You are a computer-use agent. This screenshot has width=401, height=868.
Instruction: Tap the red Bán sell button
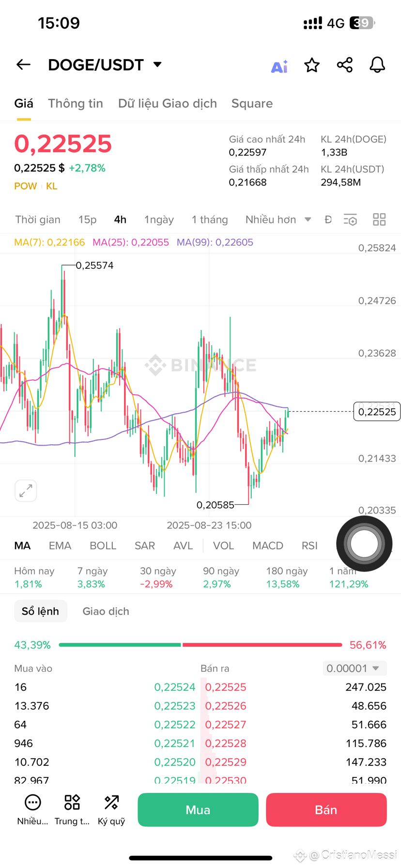[326, 810]
